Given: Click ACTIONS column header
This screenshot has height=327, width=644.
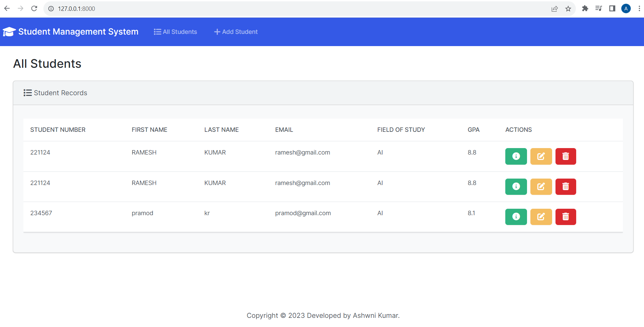Looking at the screenshot, I should 519,130.
